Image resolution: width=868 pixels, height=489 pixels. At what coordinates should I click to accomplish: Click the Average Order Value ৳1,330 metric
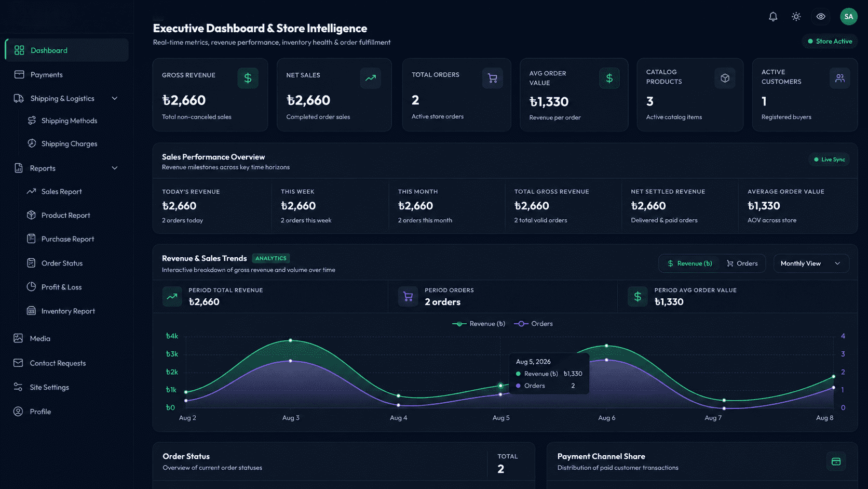[x=764, y=206]
